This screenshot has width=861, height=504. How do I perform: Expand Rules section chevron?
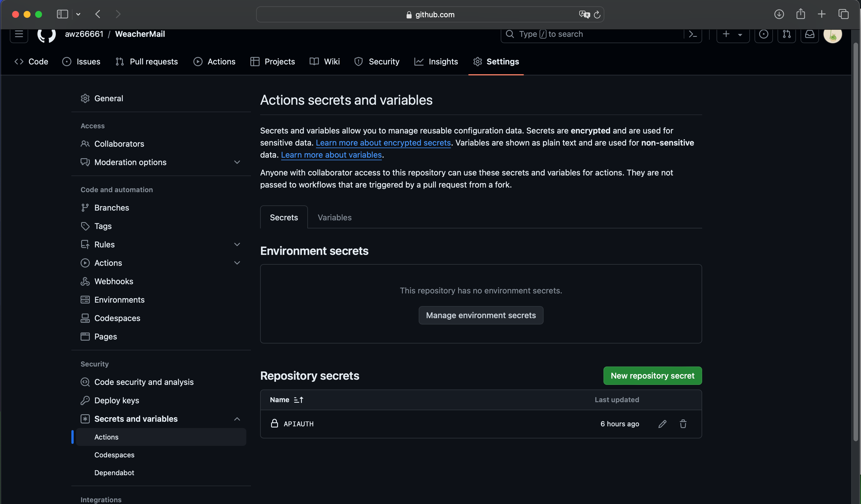(237, 245)
